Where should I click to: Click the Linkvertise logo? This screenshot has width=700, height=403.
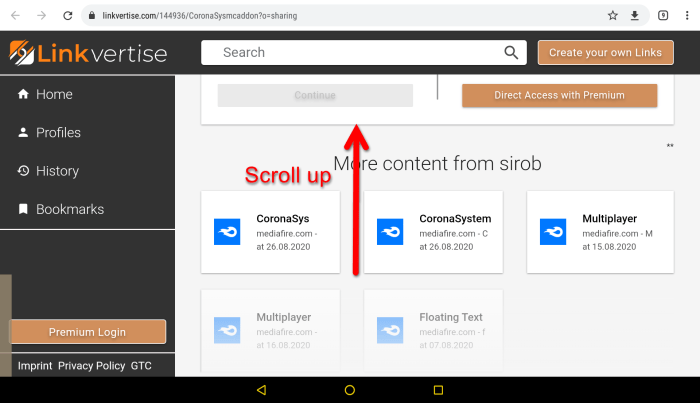pos(88,53)
